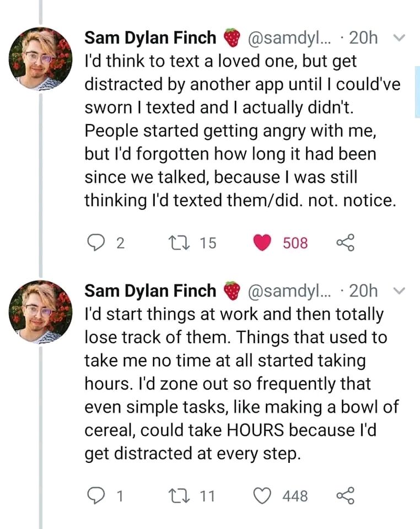
Task: Open tweet text about getting distracted by apps
Action: pos(242,131)
